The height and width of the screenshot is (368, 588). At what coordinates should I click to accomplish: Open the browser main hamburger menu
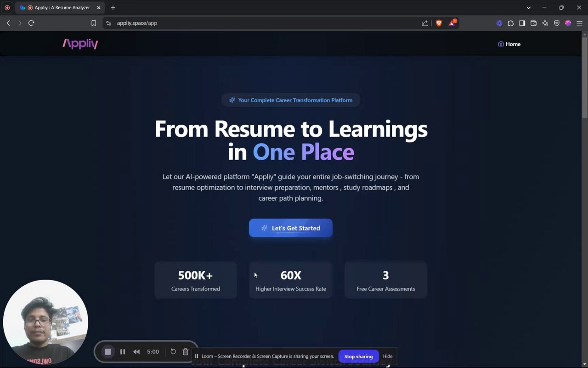coord(580,23)
